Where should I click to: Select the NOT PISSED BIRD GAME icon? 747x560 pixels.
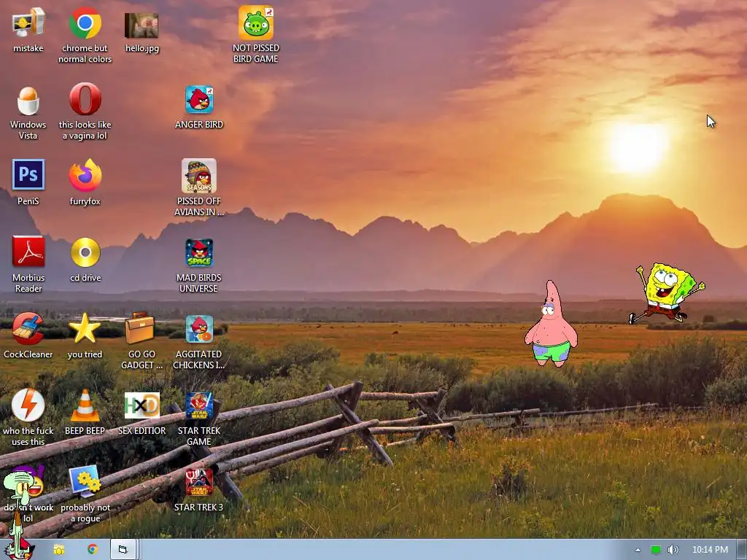click(x=256, y=23)
